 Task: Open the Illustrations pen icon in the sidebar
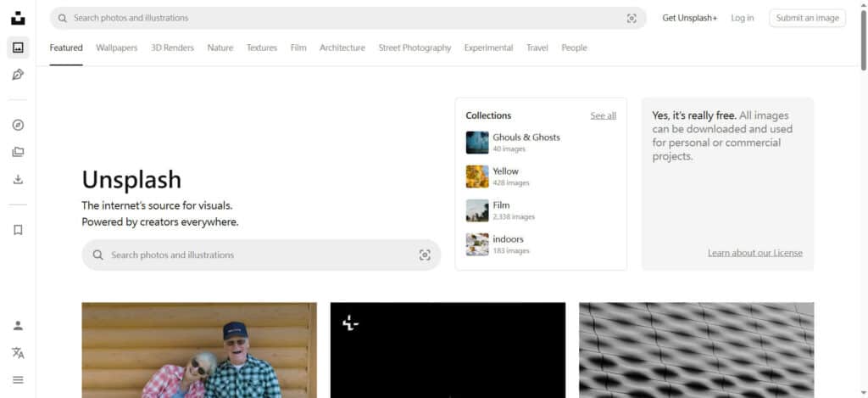18,75
